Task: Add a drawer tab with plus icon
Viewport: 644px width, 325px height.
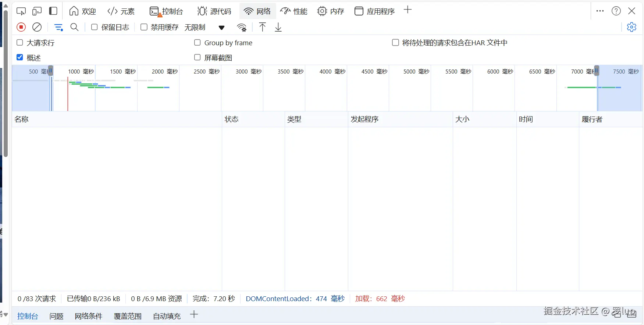Action: pos(194,314)
